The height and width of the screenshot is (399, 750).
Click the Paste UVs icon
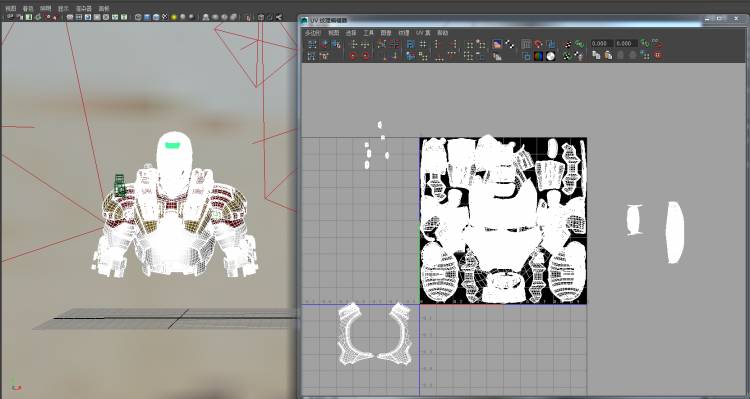coord(608,55)
